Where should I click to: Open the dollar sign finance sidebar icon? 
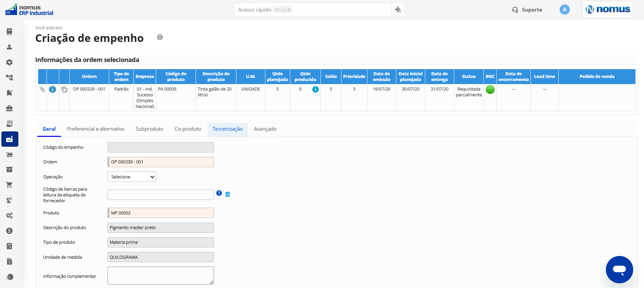click(10, 231)
